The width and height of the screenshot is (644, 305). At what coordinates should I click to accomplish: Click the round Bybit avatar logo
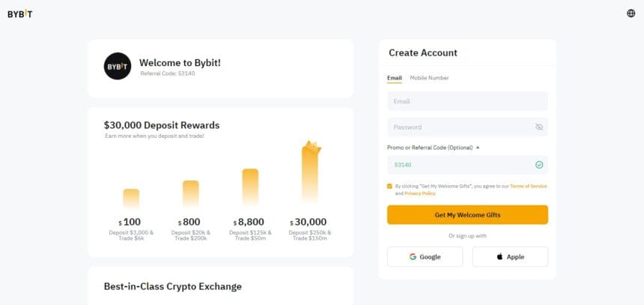tap(118, 66)
